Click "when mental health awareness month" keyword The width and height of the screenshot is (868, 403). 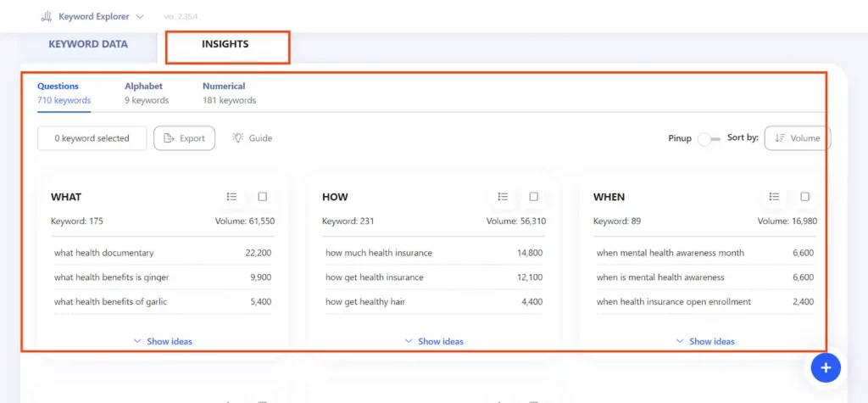click(x=670, y=253)
